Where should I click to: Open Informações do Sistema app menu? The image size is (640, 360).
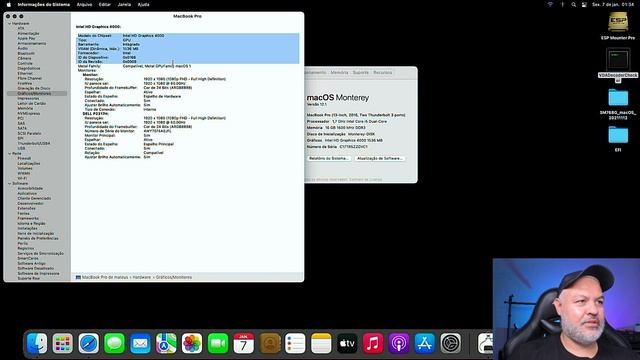tap(44, 4)
